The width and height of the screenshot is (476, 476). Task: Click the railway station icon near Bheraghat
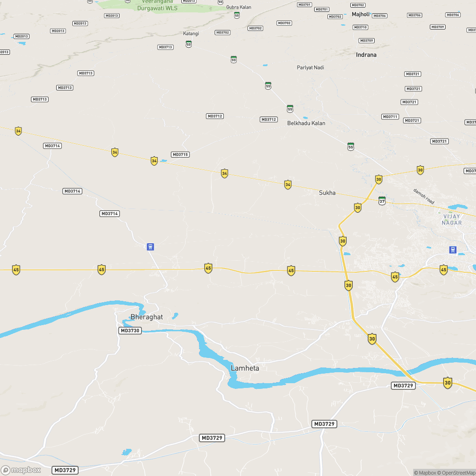[150, 247]
